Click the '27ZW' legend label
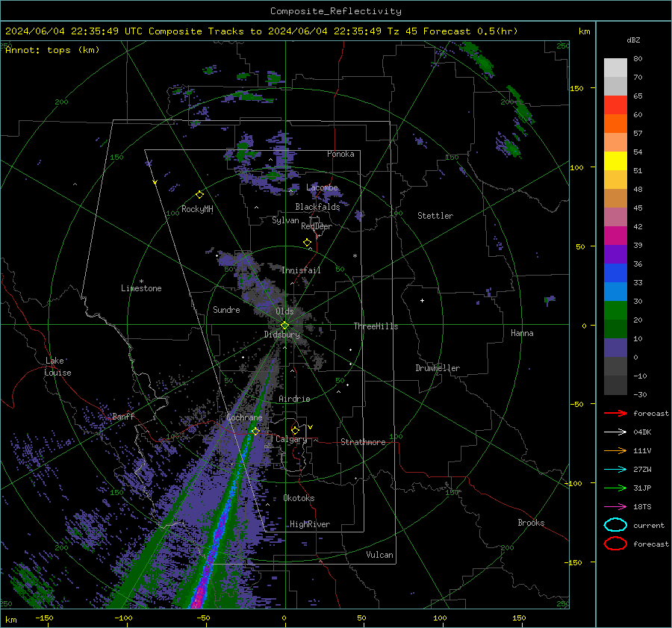 [x=642, y=470]
